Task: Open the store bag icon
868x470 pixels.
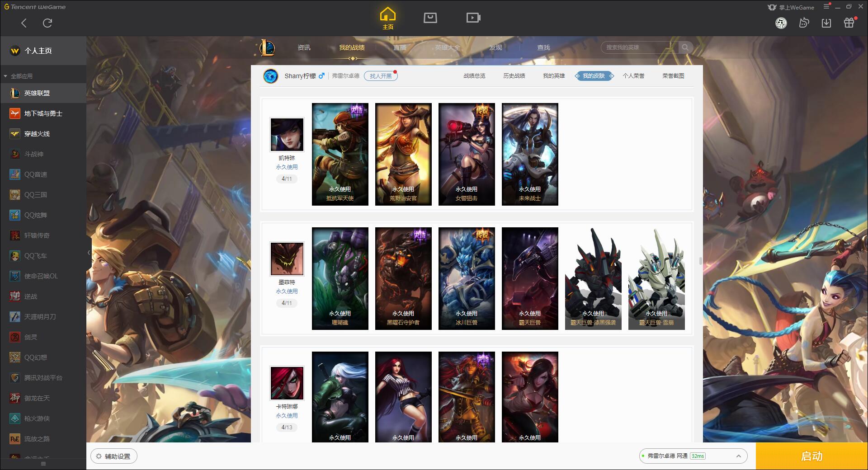Action: click(430, 18)
